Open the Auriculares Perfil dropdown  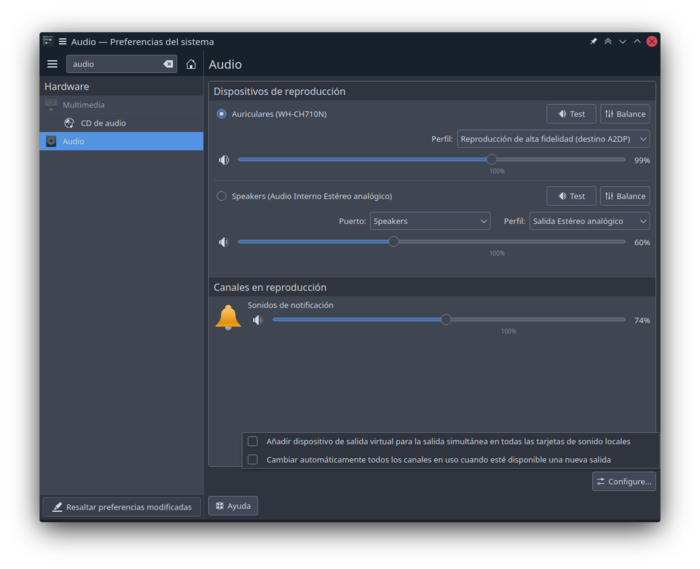click(x=553, y=139)
